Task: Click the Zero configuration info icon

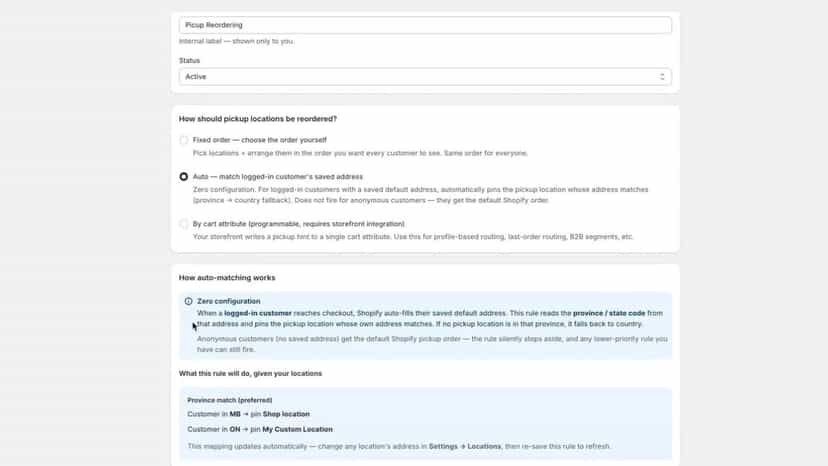Action: [x=189, y=301]
